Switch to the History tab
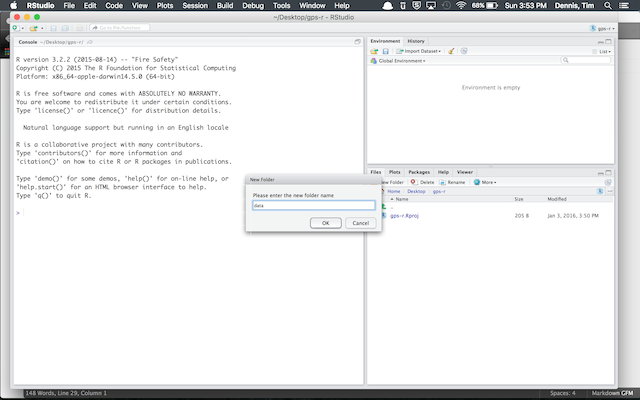The width and height of the screenshot is (640, 400). pyautogui.click(x=416, y=41)
